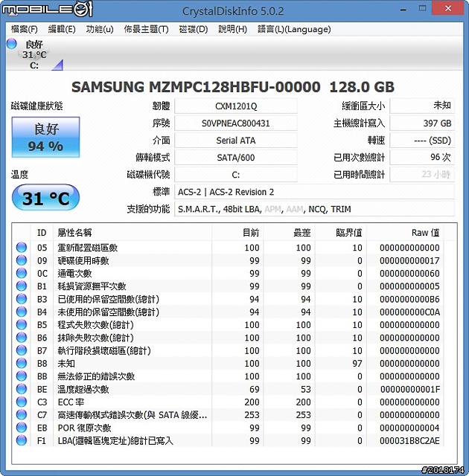Close the CrystalDiskInfo window
This screenshot has width=469, height=476.
448,8
